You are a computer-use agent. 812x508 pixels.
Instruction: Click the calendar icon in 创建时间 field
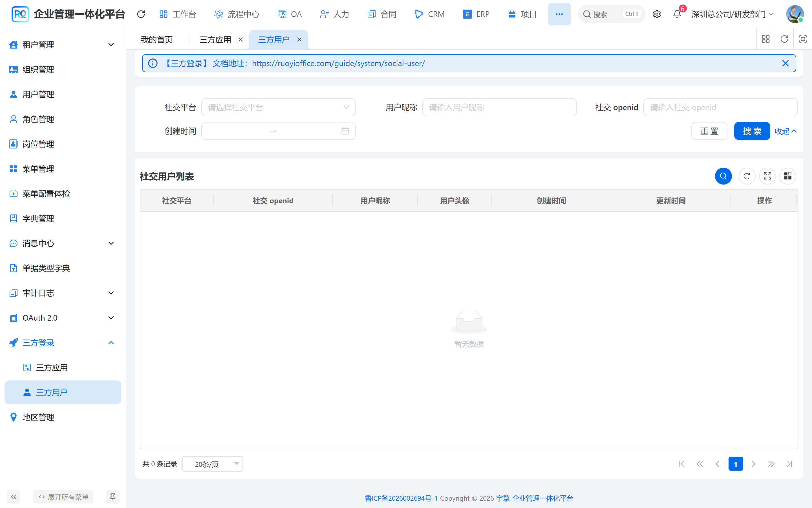pos(345,131)
